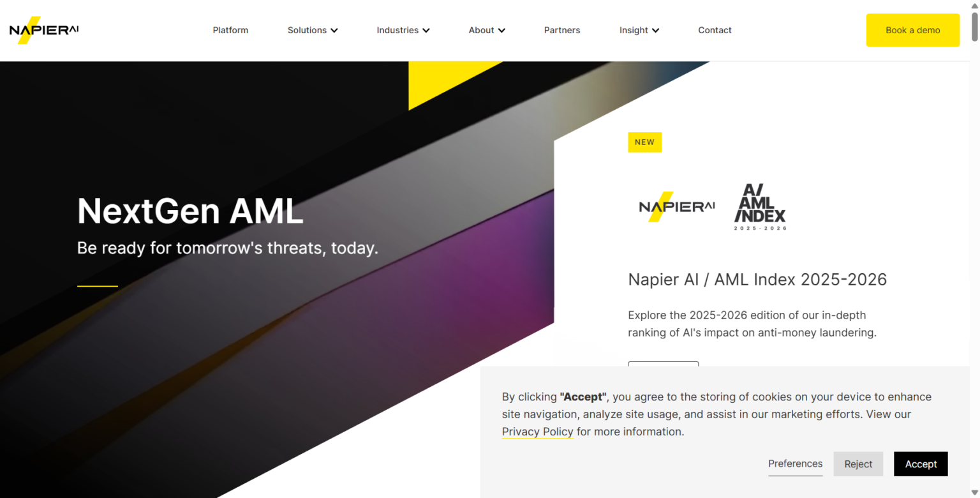Click the Napier AI / AML Index 2025-2026 heading
The width and height of the screenshot is (980, 498).
click(757, 280)
